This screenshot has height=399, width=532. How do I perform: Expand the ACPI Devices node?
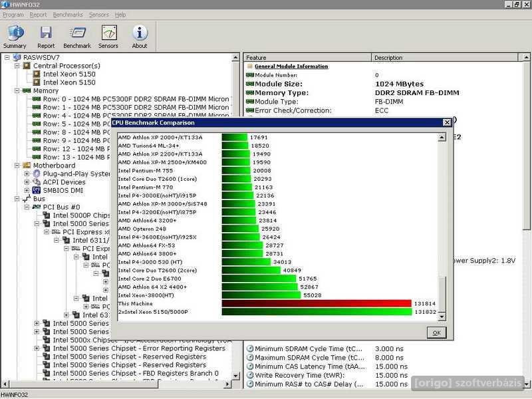click(x=27, y=182)
